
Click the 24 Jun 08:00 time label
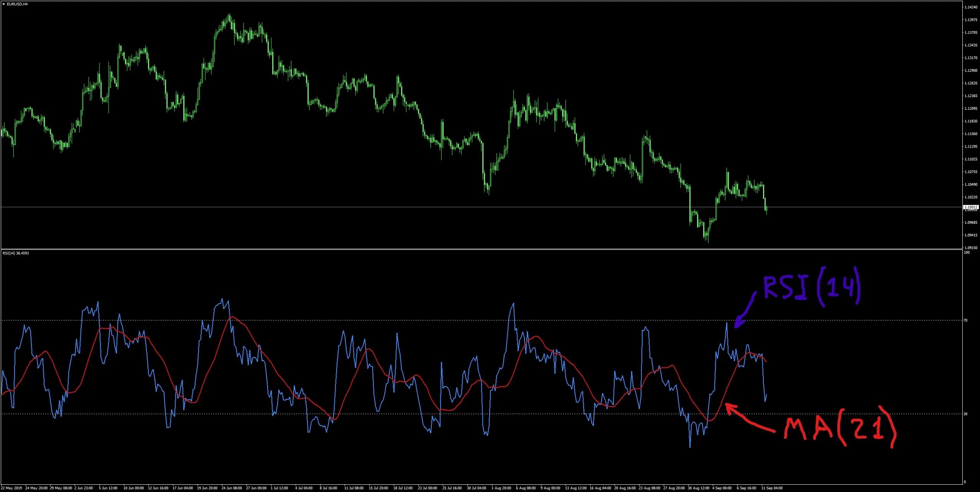[232, 488]
